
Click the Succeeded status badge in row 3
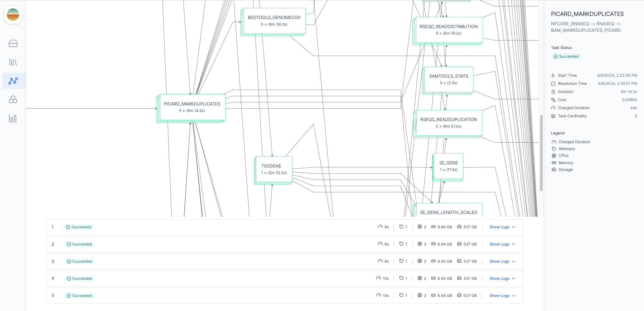(x=80, y=261)
